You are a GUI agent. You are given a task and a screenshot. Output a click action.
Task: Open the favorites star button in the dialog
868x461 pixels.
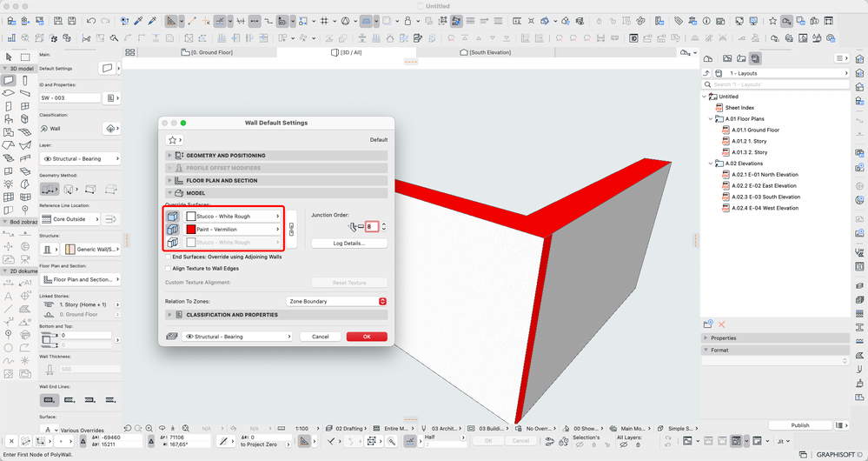175,140
